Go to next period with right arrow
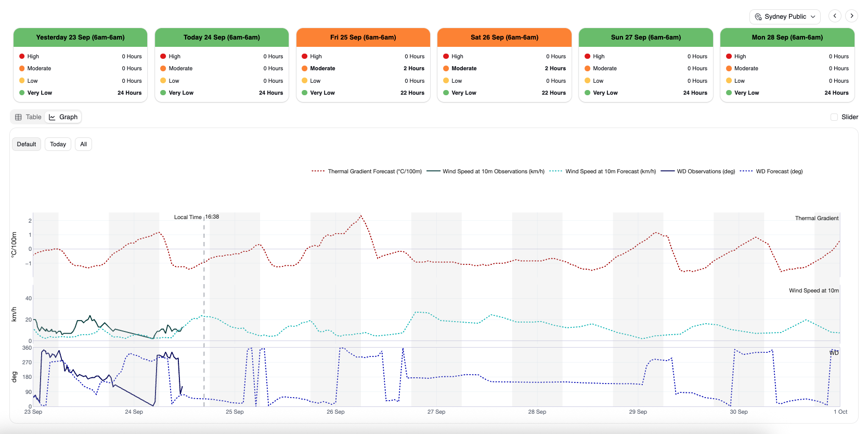Screen dimensions: 868x434 (852, 16)
